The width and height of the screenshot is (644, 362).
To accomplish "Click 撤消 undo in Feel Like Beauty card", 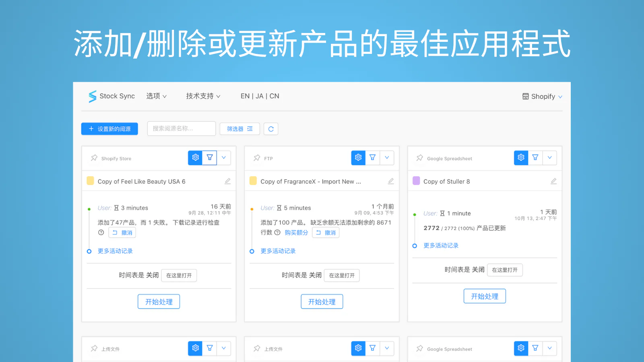I will click(122, 232).
